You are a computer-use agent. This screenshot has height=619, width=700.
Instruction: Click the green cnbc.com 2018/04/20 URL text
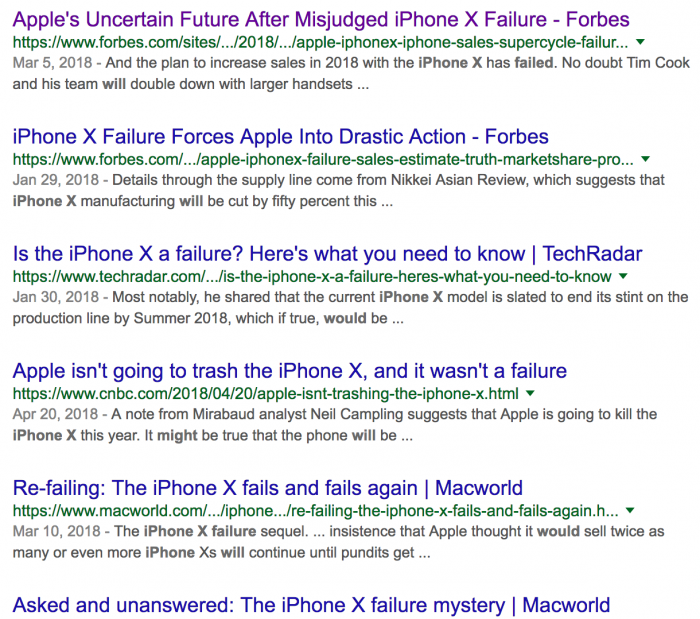[x=265, y=394]
